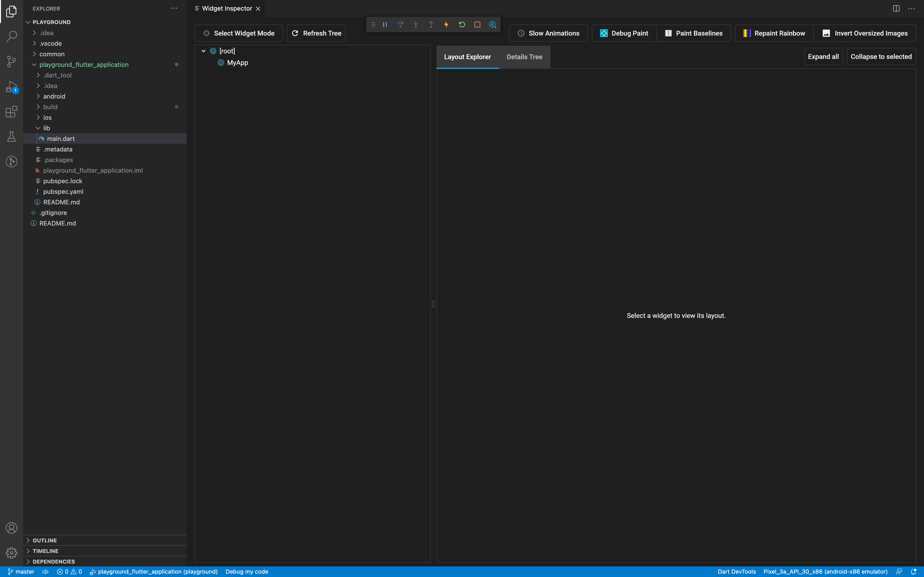
Task: Select the Layout Explorer tab
Action: click(467, 57)
